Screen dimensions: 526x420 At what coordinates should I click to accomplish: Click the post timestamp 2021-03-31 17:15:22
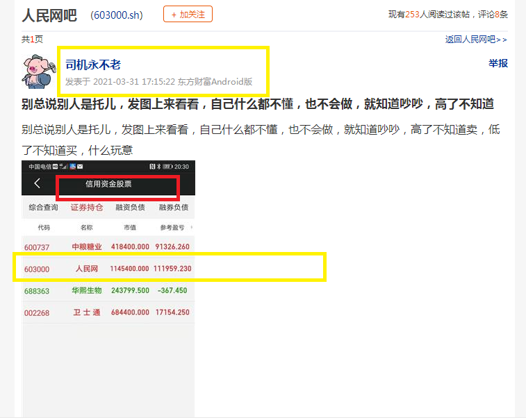point(134,82)
